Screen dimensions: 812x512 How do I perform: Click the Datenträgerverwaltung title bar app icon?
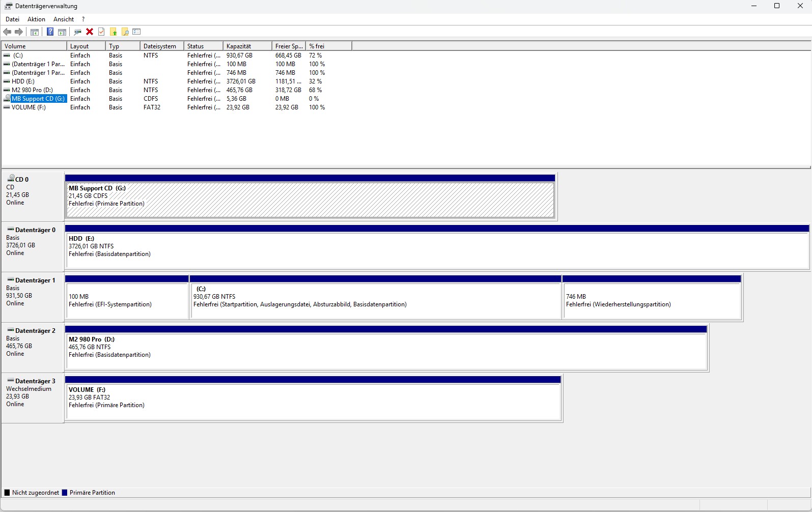pyautogui.click(x=8, y=6)
